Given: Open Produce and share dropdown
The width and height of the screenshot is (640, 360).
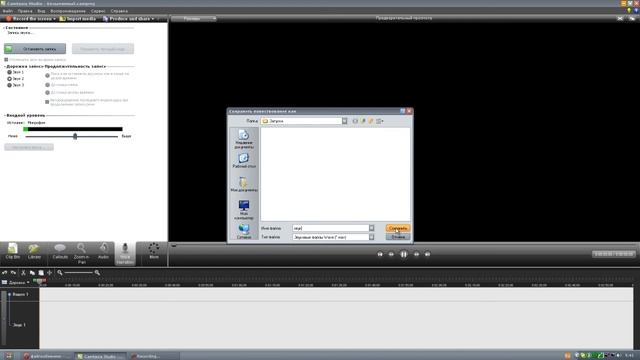Looking at the screenshot, I should click(153, 19).
